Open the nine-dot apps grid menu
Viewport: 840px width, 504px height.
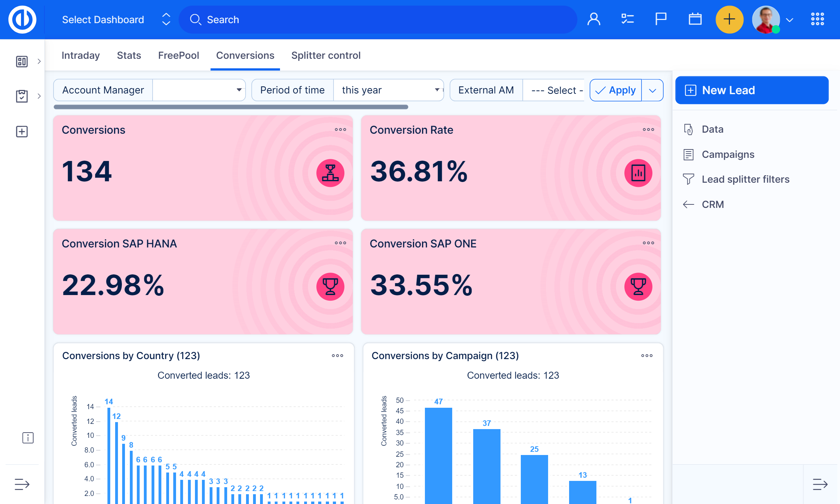pos(817,19)
